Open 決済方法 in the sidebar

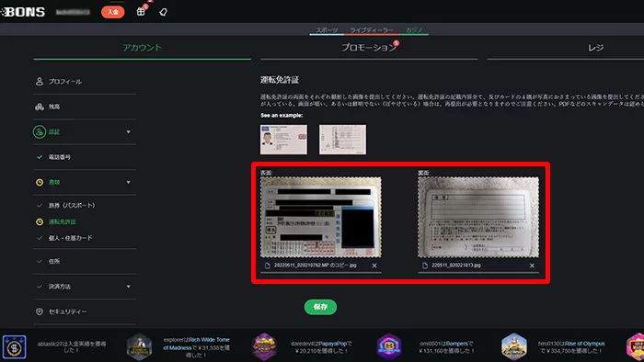60,287
